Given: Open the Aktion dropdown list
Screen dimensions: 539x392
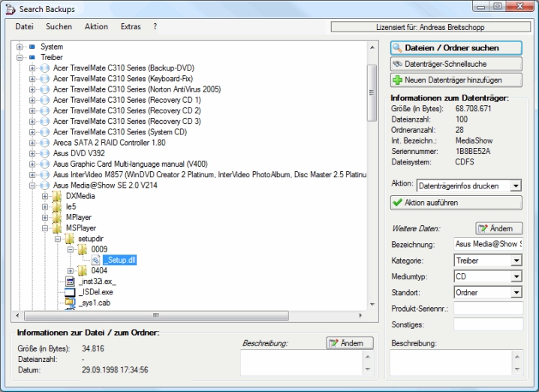Looking at the screenshot, I should pos(515,185).
